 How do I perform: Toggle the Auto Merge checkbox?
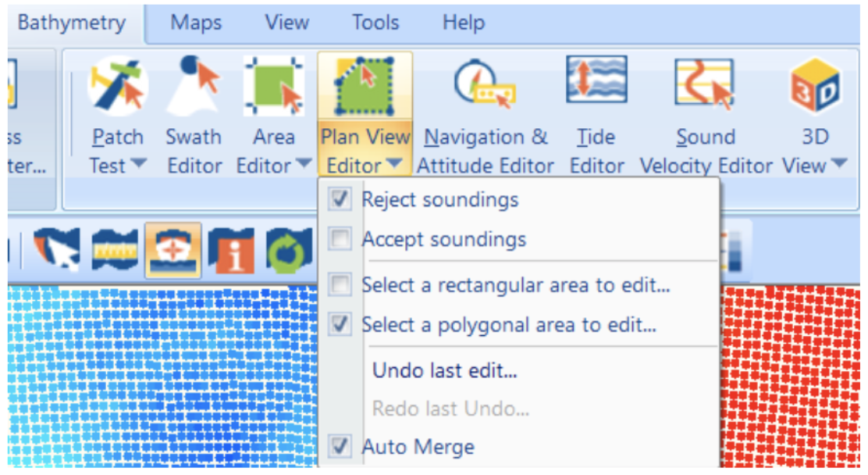[340, 447]
